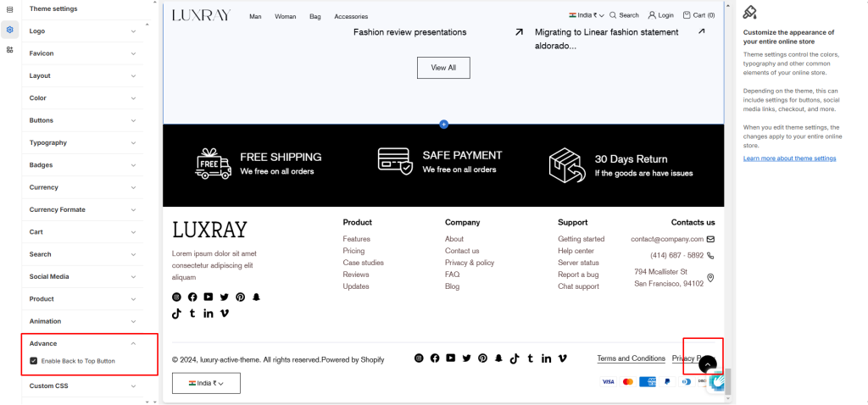
Task: Open India ₹ currency selector in header
Action: click(x=587, y=15)
